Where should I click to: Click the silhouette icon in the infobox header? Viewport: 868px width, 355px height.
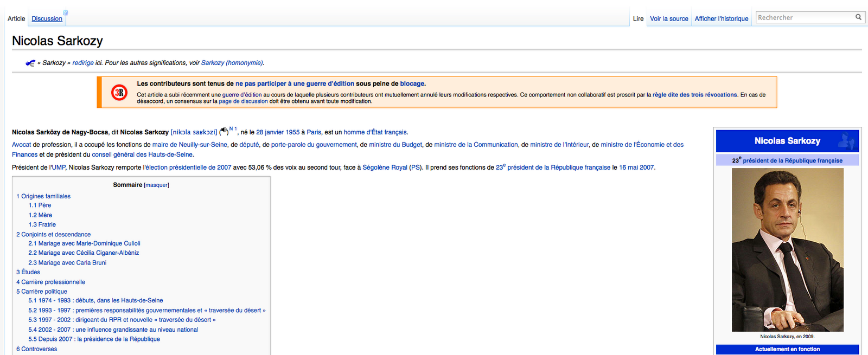[x=846, y=141]
